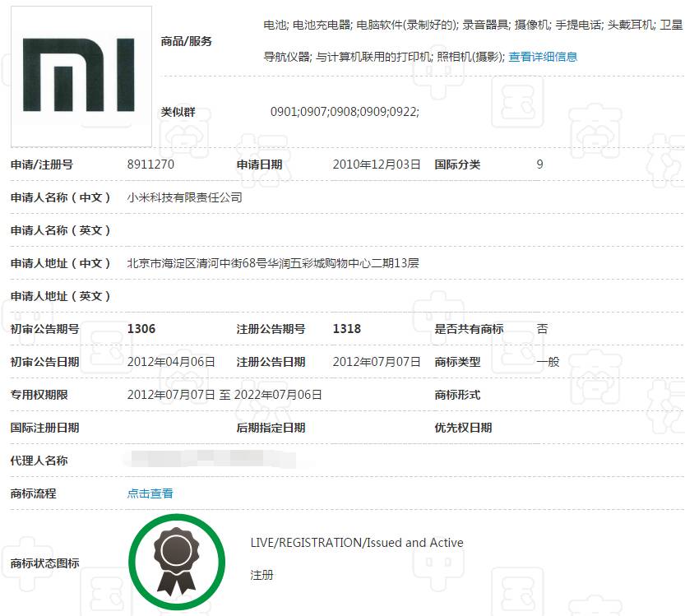Click the registration number 8911270
The image size is (685, 616).
(150, 164)
